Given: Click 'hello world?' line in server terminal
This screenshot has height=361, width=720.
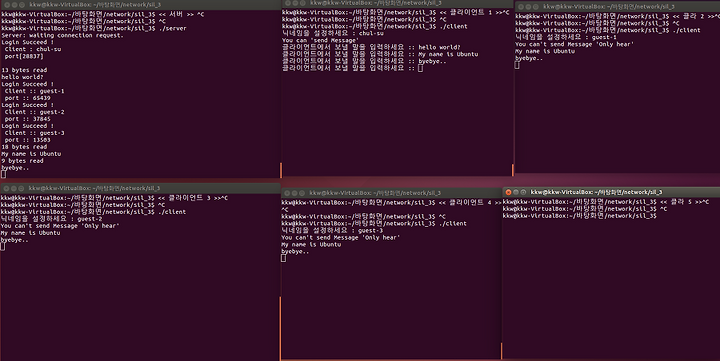Looking at the screenshot, I should [x=22, y=77].
